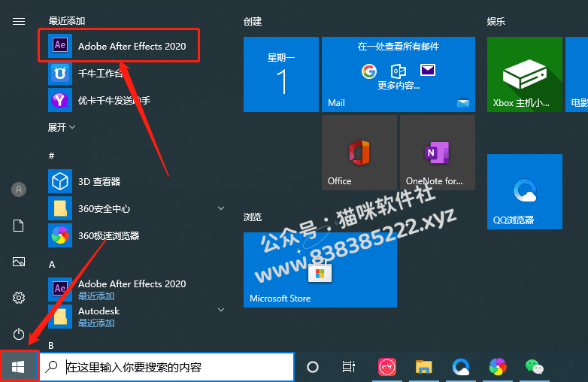The height and width of the screenshot is (382, 588).
Task: Open 360 speed browser on taskbar
Action: [x=498, y=367]
